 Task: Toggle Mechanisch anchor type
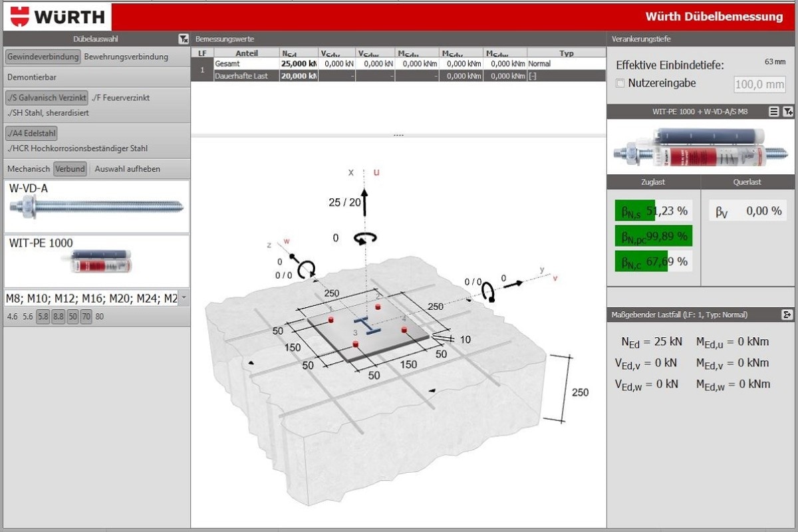click(29, 169)
